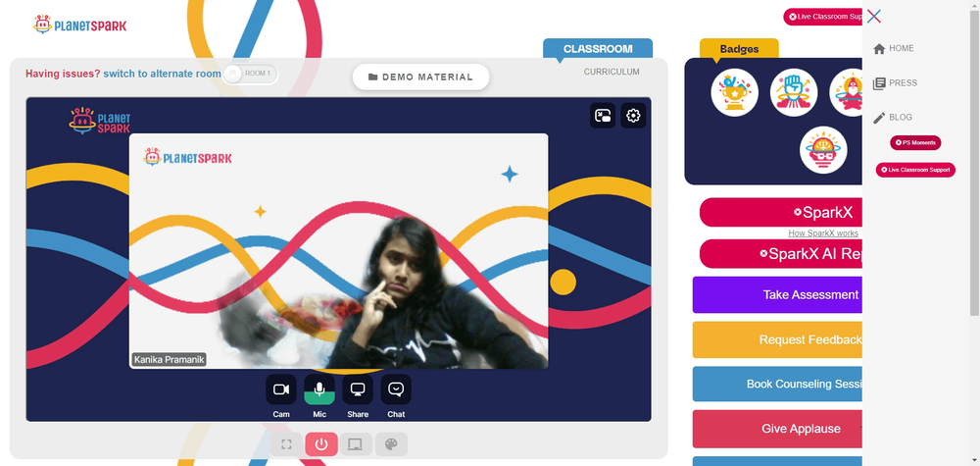Click the participant video thumbnail

339,251
